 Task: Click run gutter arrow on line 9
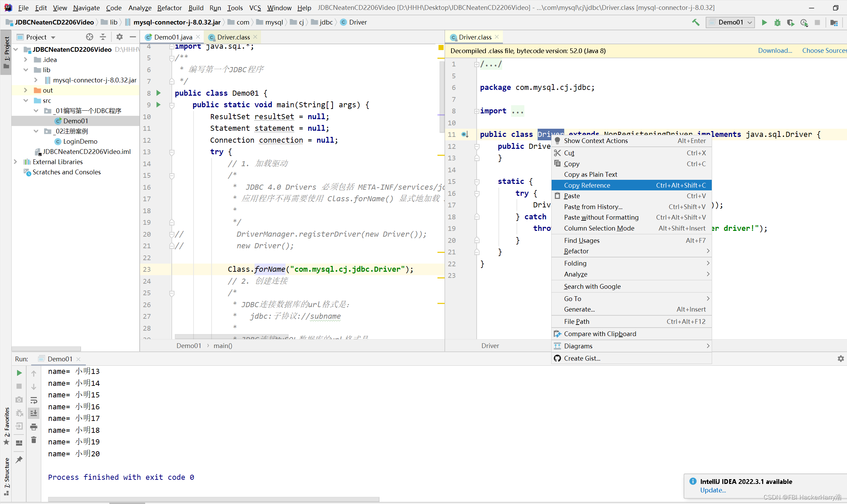(158, 105)
